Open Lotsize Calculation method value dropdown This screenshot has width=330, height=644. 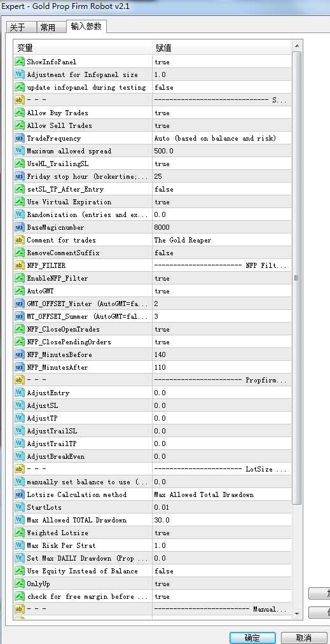coord(222,495)
